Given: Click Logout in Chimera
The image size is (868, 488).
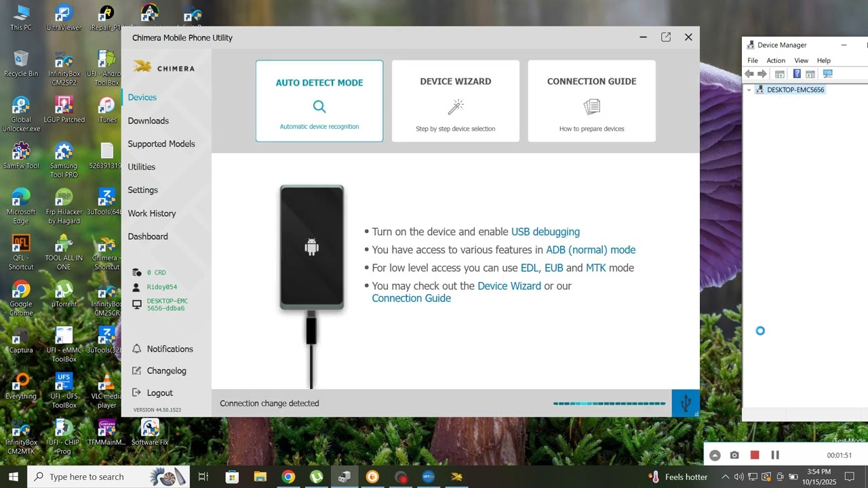Looking at the screenshot, I should pos(153,392).
